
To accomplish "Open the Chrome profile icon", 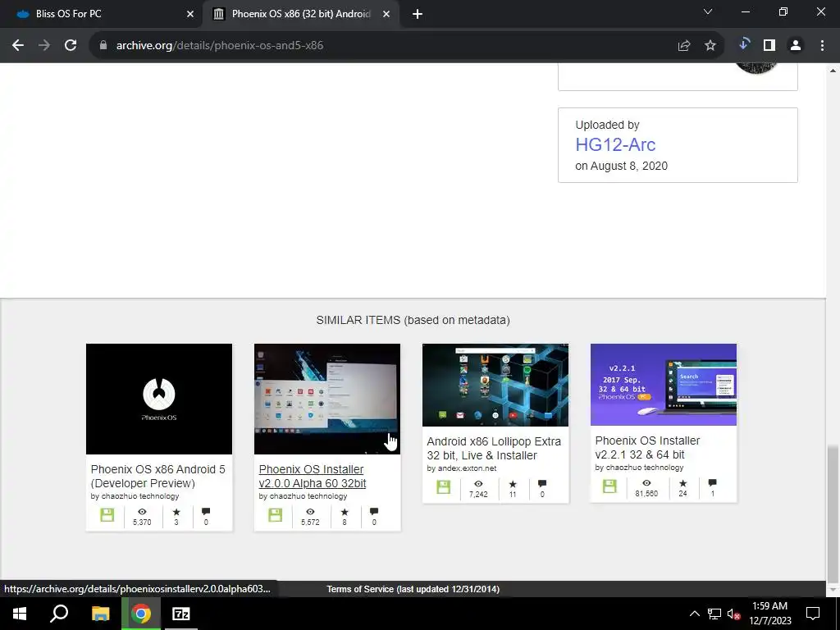I will click(x=796, y=46).
